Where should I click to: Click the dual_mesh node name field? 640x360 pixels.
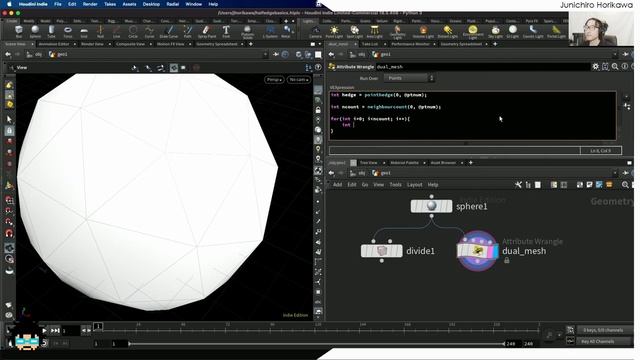(x=482, y=67)
